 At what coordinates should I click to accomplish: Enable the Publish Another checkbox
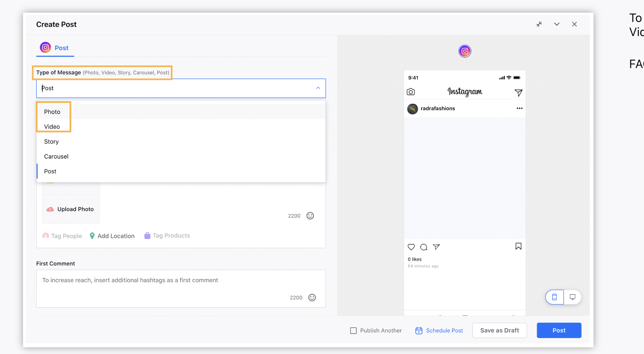pos(354,331)
